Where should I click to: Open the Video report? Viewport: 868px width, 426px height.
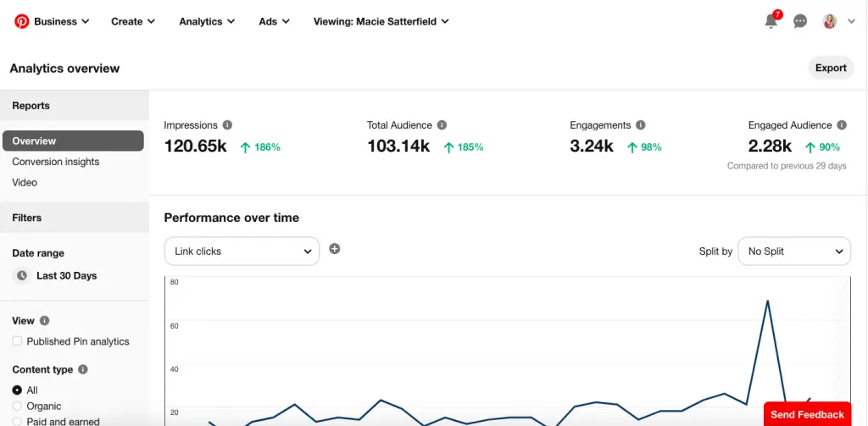point(25,183)
